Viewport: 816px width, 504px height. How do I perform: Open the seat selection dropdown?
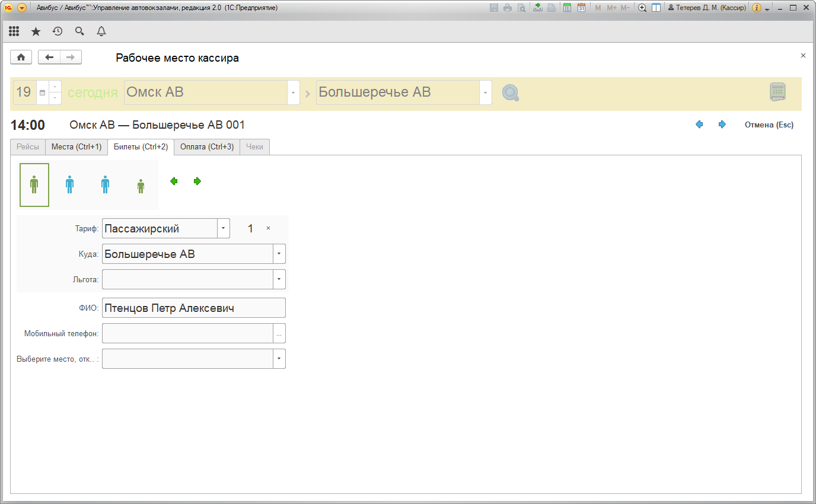pos(279,359)
